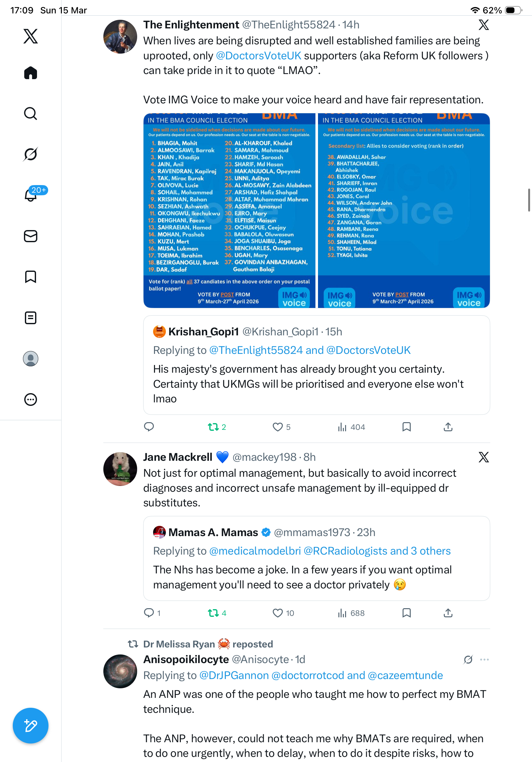Open Lists icon in sidebar
This screenshot has height=762, width=532.
point(31,317)
